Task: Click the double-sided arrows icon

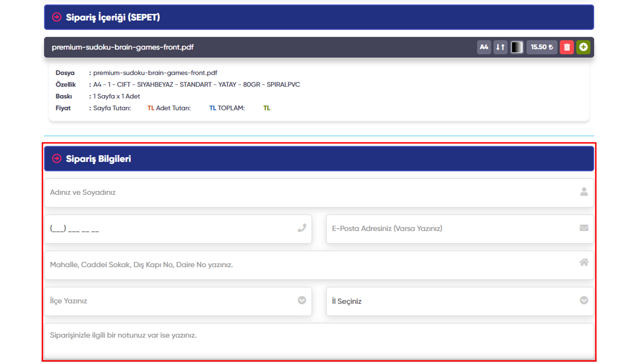Action: (x=500, y=47)
